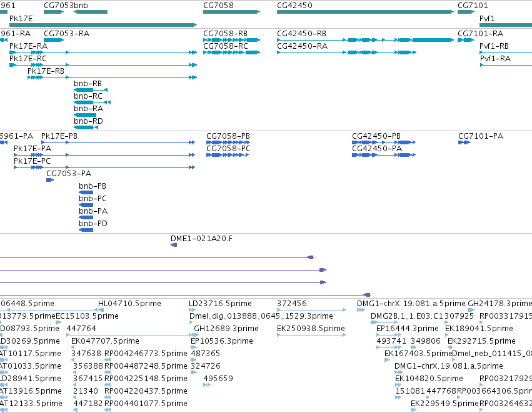Select the GH12689.3prime EST label
The width and height of the screenshot is (532, 413).
pos(226,329)
